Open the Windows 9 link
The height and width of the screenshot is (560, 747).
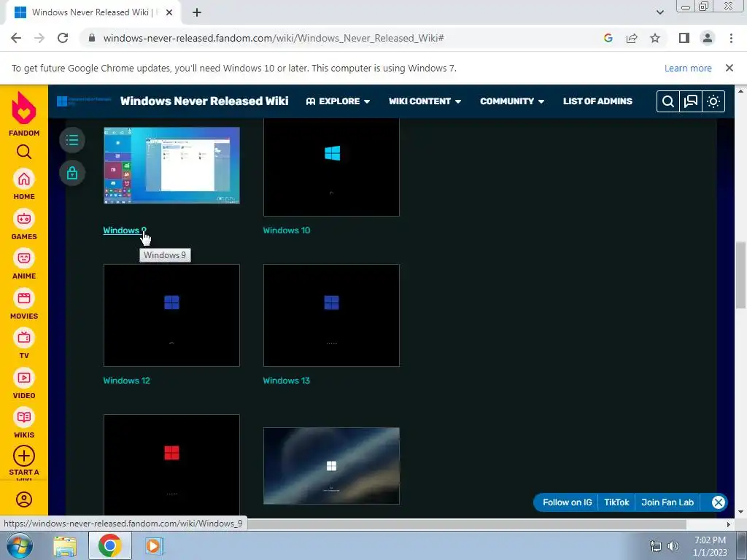[x=124, y=230]
